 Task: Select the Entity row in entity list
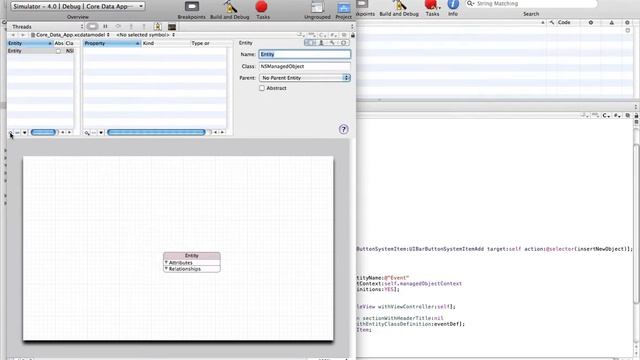tap(41, 51)
